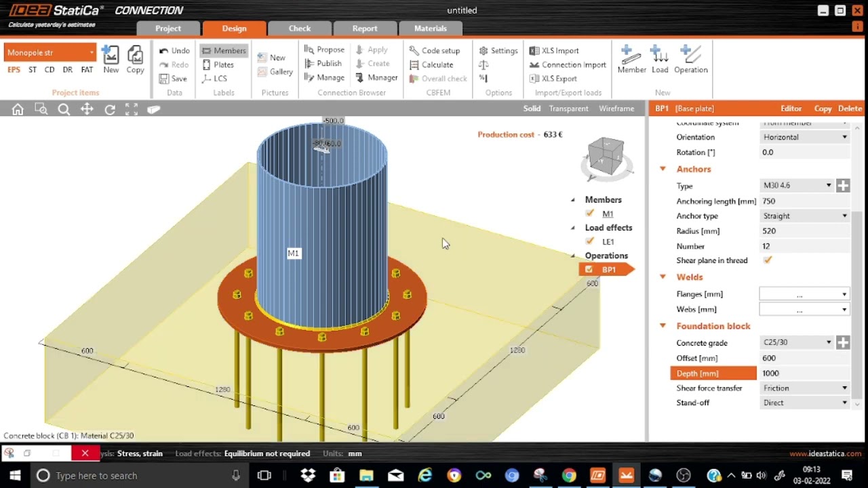Screen dimensions: 868x488
Task: Delete the BP1 operation
Action: 850,108
